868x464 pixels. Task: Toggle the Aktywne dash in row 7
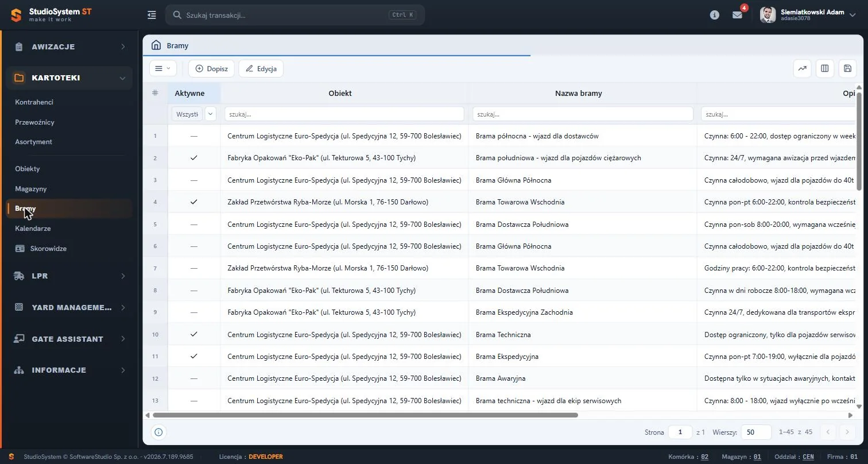[194, 268]
